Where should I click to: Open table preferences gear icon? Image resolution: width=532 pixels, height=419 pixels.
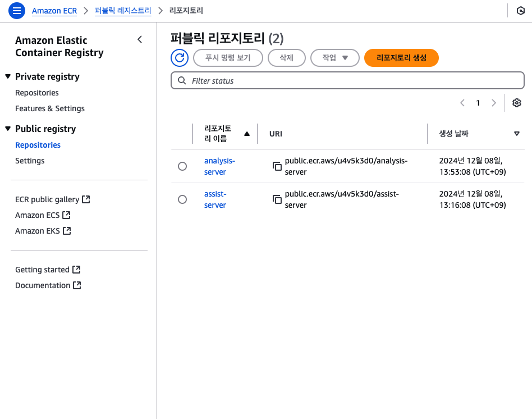point(516,103)
